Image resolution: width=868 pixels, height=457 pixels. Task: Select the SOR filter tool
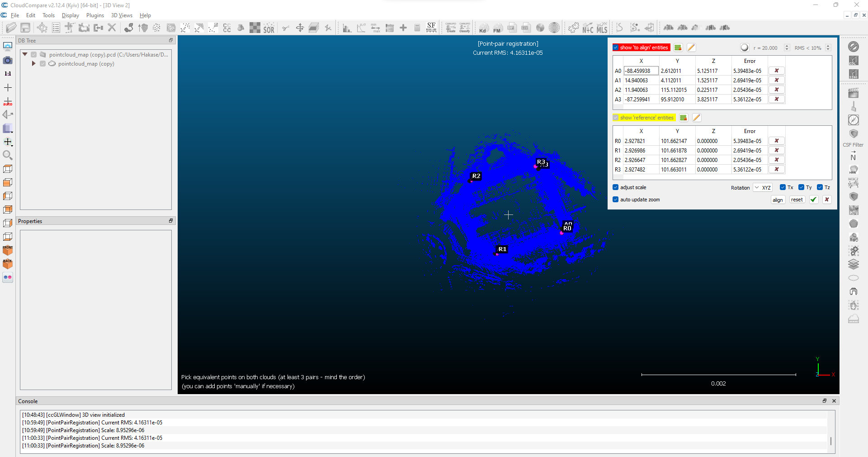[269, 28]
